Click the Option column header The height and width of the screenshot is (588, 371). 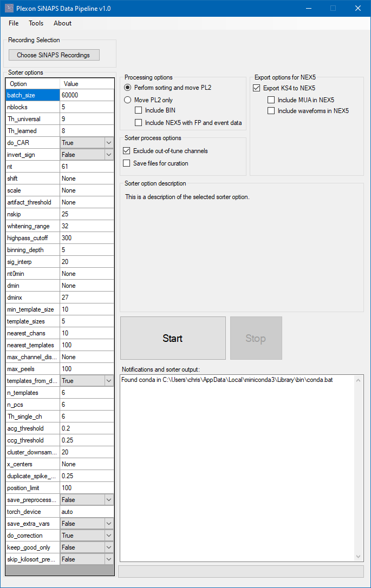tap(32, 84)
